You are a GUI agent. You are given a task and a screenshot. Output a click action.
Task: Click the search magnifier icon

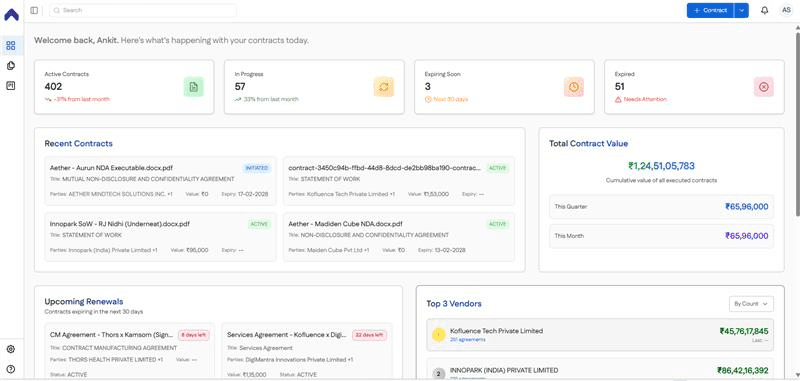click(x=57, y=10)
